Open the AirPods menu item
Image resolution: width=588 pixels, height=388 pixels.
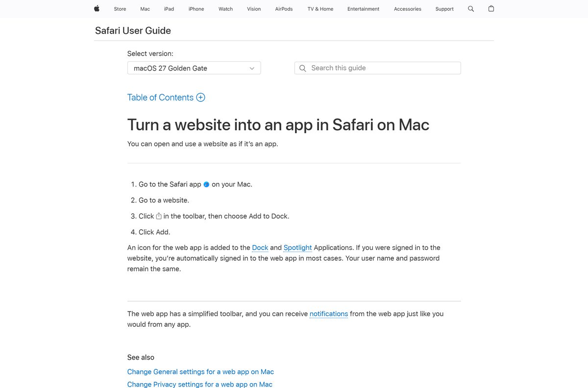click(x=284, y=9)
